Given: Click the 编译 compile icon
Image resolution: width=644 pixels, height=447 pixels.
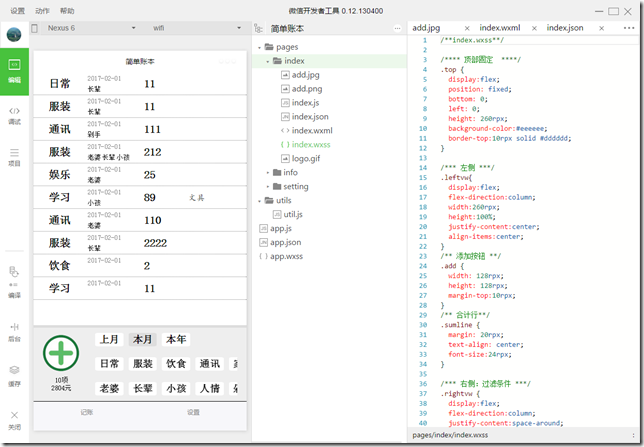Looking at the screenshot, I should [14, 282].
